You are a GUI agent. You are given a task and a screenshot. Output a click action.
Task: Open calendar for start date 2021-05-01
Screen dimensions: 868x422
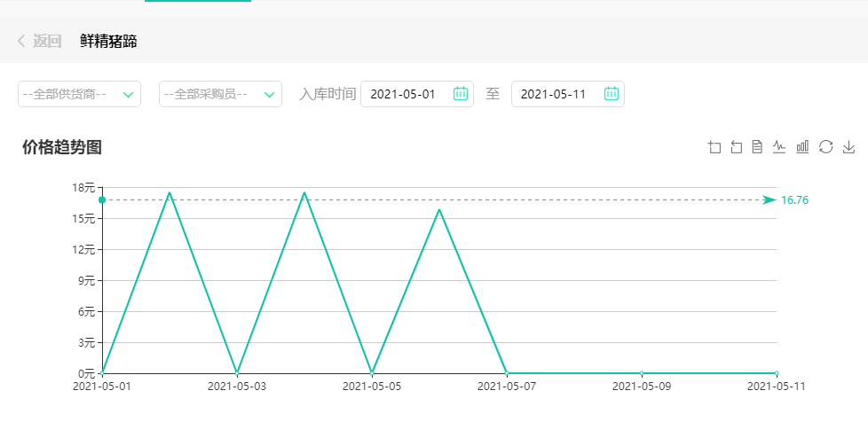click(461, 94)
